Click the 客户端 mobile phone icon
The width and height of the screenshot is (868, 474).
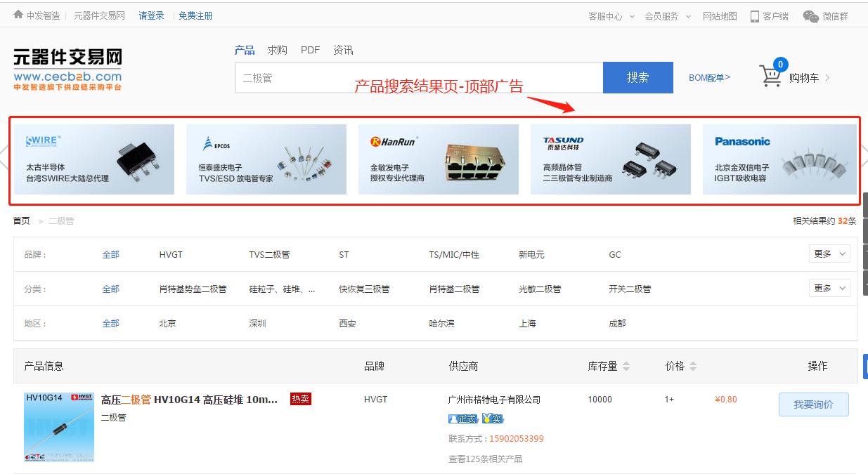pos(755,16)
